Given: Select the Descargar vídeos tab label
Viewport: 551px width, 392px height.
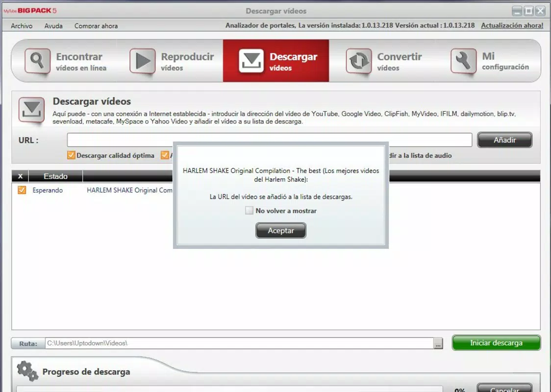Looking at the screenshot, I should [x=294, y=61].
